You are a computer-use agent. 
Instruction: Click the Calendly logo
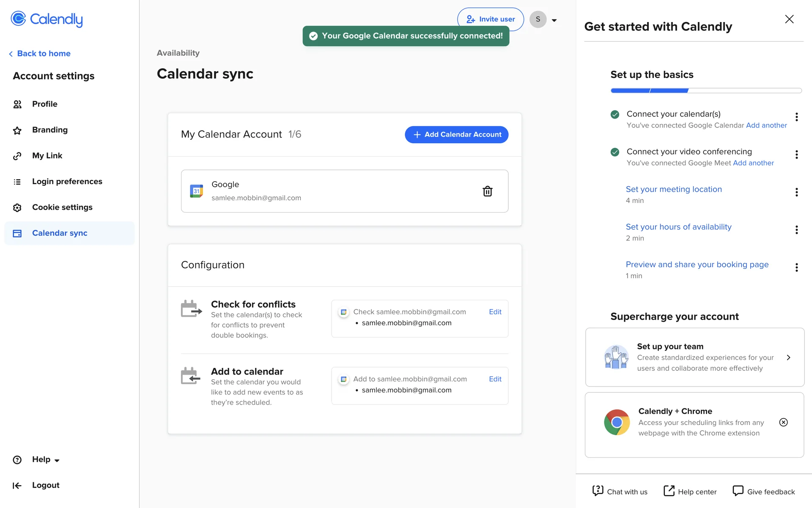click(x=47, y=19)
